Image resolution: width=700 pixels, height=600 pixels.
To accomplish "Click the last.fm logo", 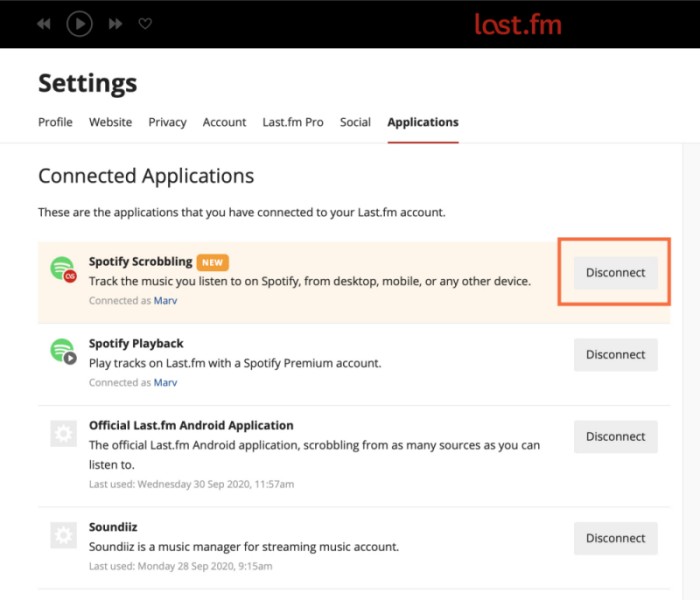I will pos(517,24).
